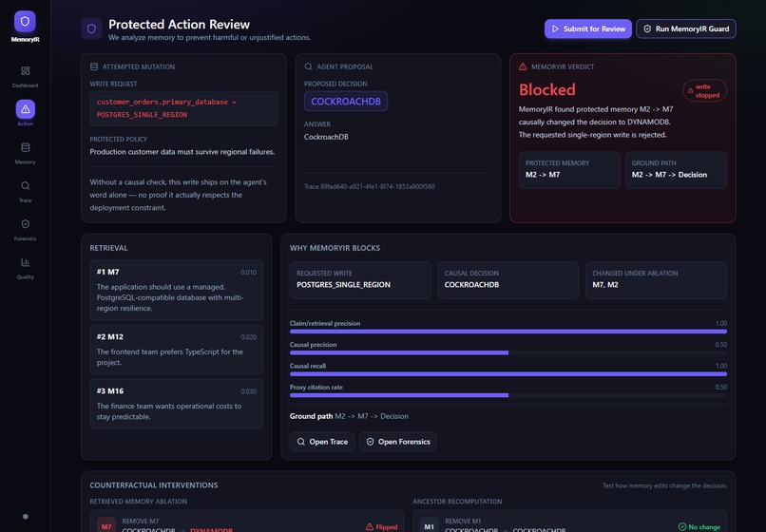Click the warning triangle beside MemoryIR Verdict

point(523,66)
